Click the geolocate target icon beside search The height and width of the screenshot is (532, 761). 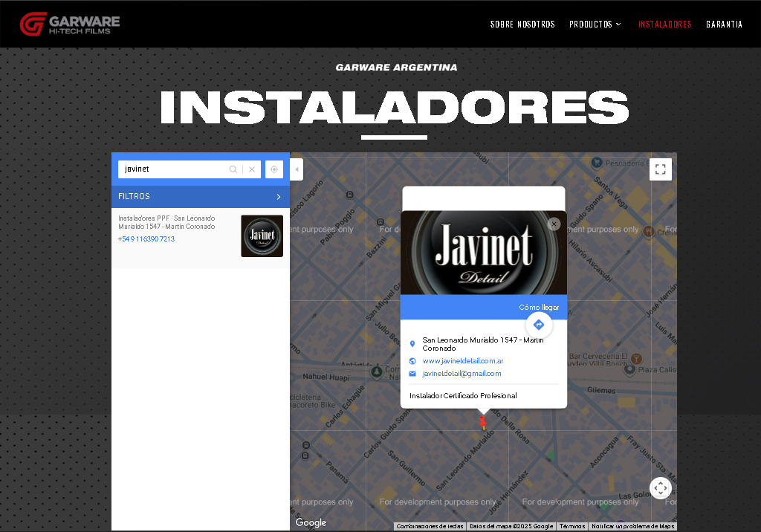coord(273,169)
